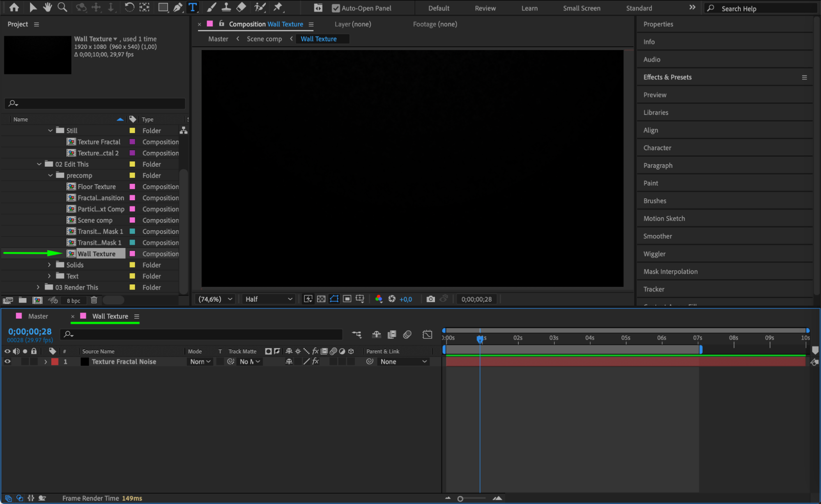821x504 pixels.
Task: Switch to the Standard workspace
Action: coord(639,8)
